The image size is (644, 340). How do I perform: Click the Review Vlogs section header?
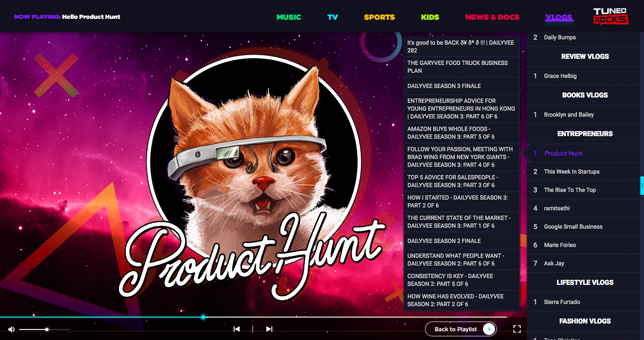point(585,57)
